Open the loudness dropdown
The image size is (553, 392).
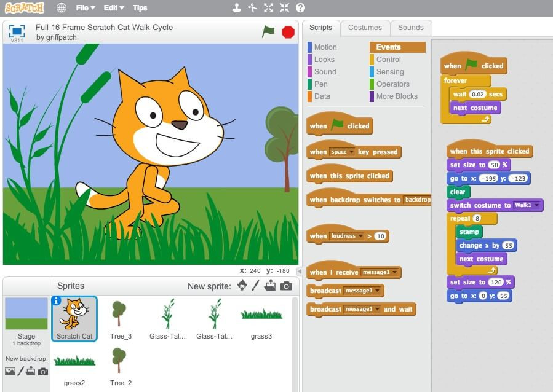coord(347,236)
